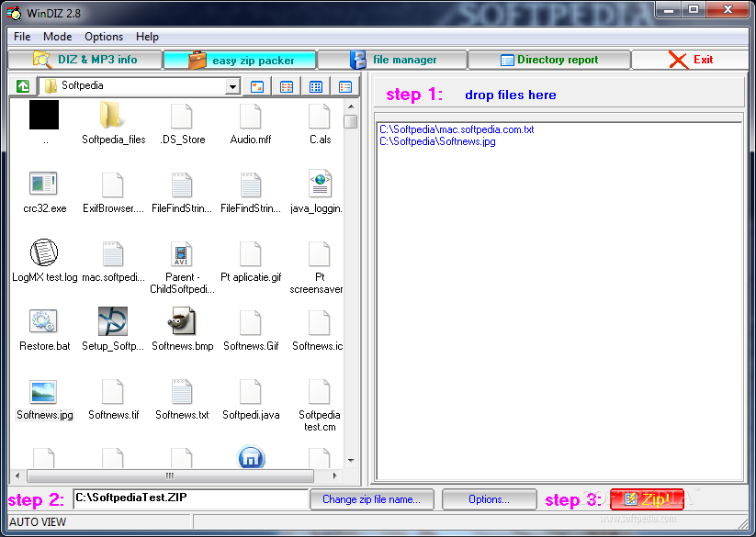Select the Softpedia test.cm file icon

pos(319,392)
